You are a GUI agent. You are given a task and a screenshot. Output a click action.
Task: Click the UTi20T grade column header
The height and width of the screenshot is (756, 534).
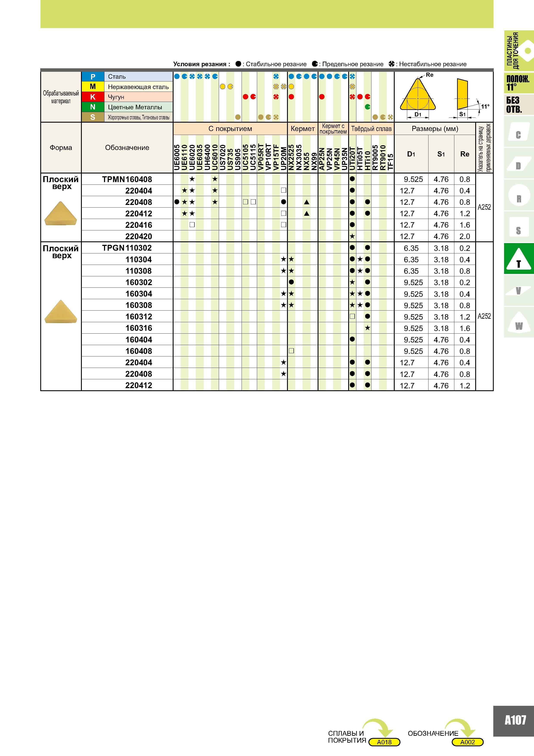[352, 158]
